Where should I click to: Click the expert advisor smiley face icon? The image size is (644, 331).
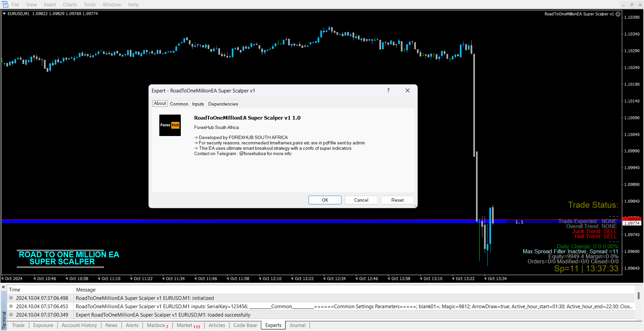618,14
